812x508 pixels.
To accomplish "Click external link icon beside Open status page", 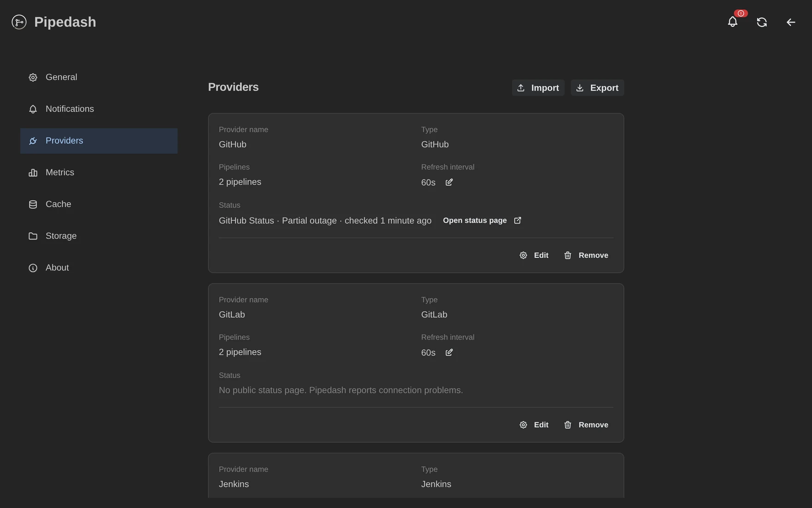I will [x=518, y=221].
